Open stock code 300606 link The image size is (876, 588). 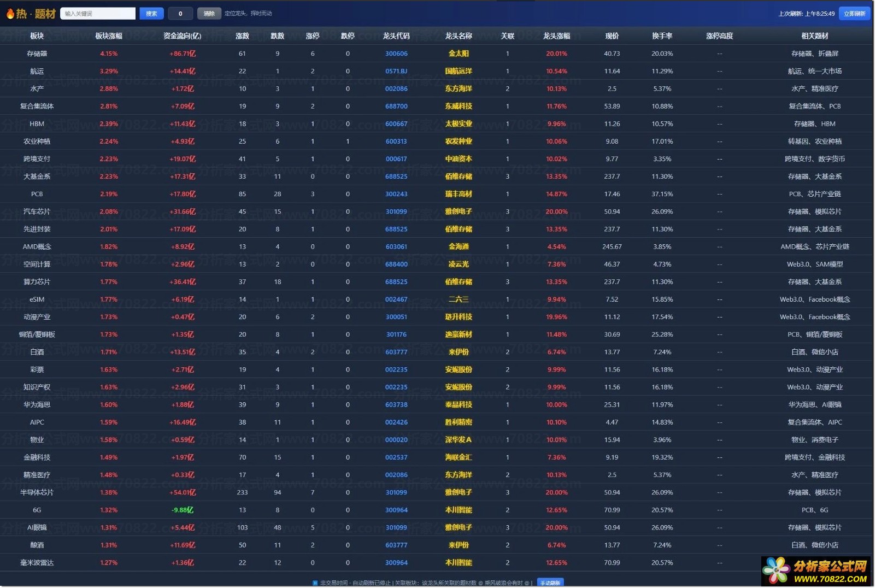[397, 54]
